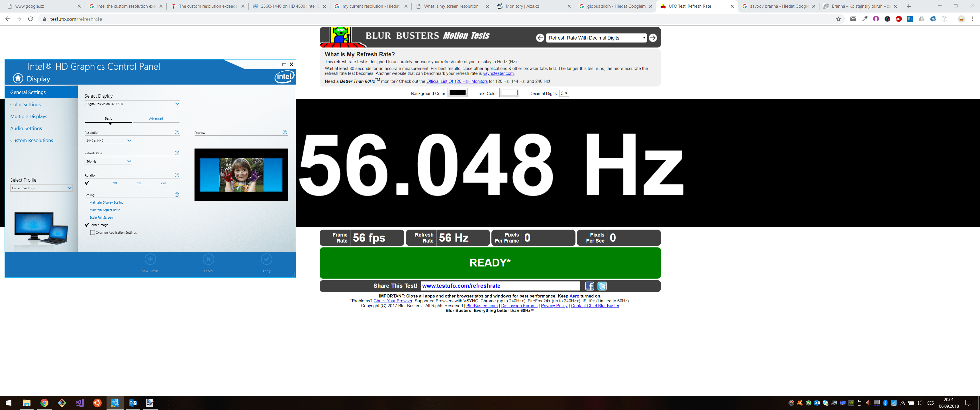Enable Override Application Settings
This screenshot has width=980, height=410.
click(x=92, y=232)
